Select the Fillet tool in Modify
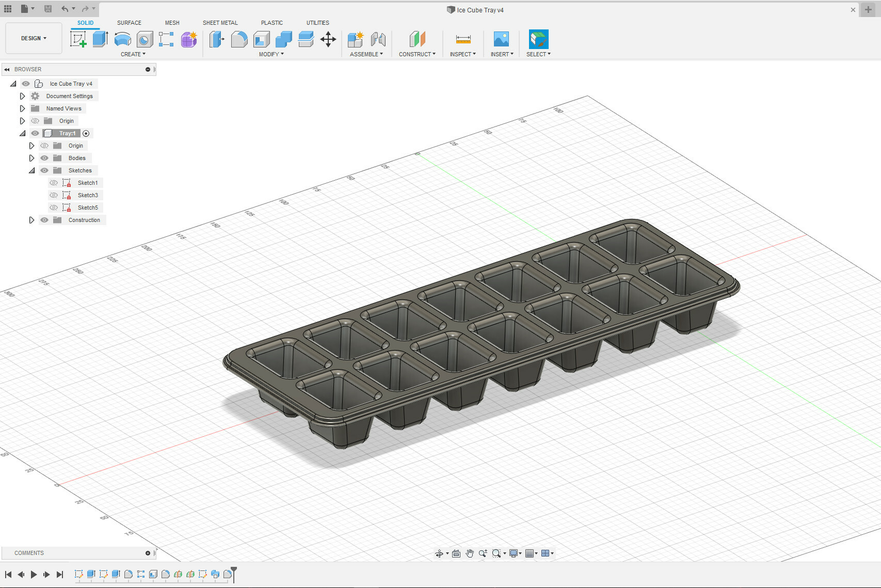The image size is (881, 588). 239,39
